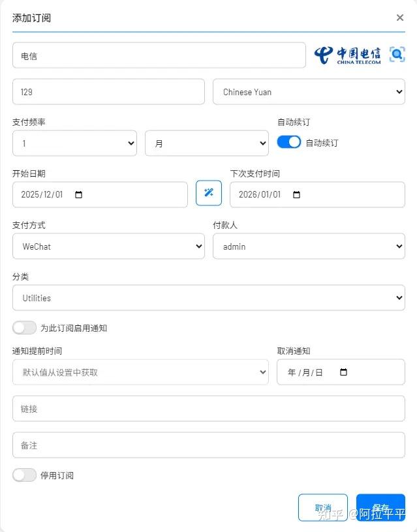Screen dimensions: 417x532
Task: Click the blue save button
Action: point(380,507)
